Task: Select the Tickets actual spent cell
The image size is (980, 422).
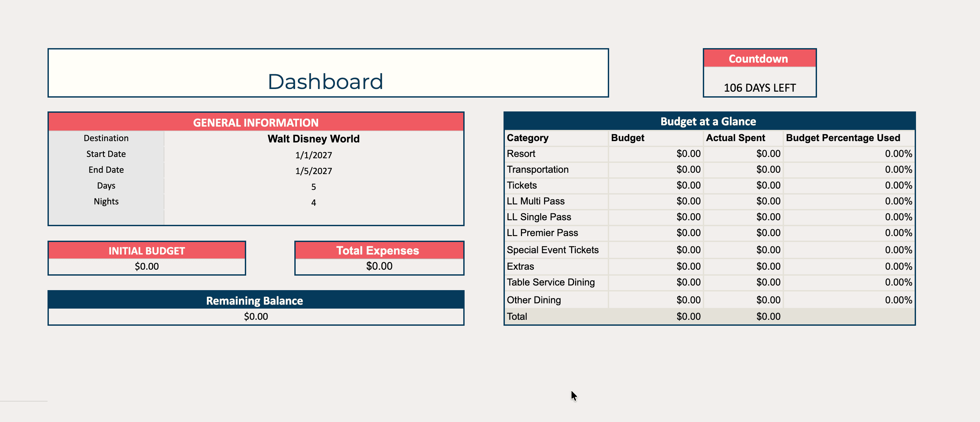Action: click(x=743, y=186)
